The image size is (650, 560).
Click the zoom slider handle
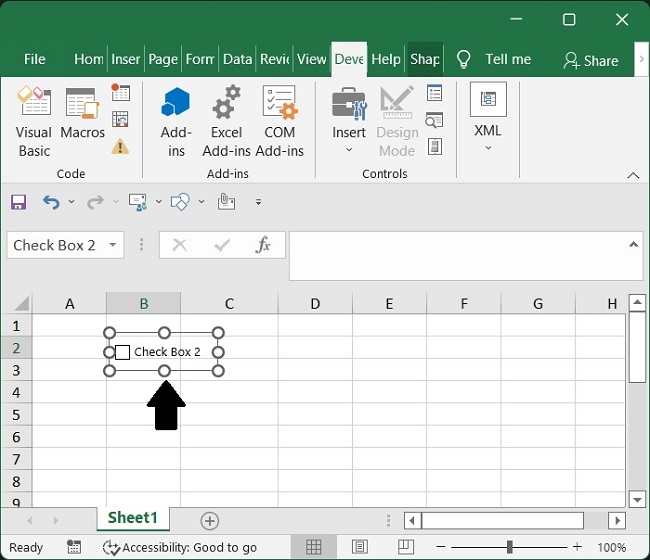click(509, 547)
